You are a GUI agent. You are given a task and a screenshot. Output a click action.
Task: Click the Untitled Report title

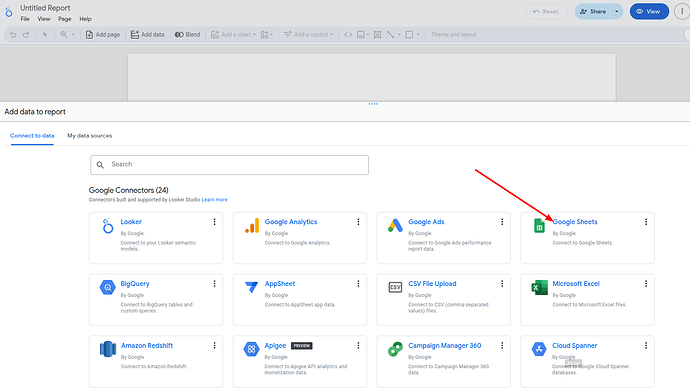[45, 8]
